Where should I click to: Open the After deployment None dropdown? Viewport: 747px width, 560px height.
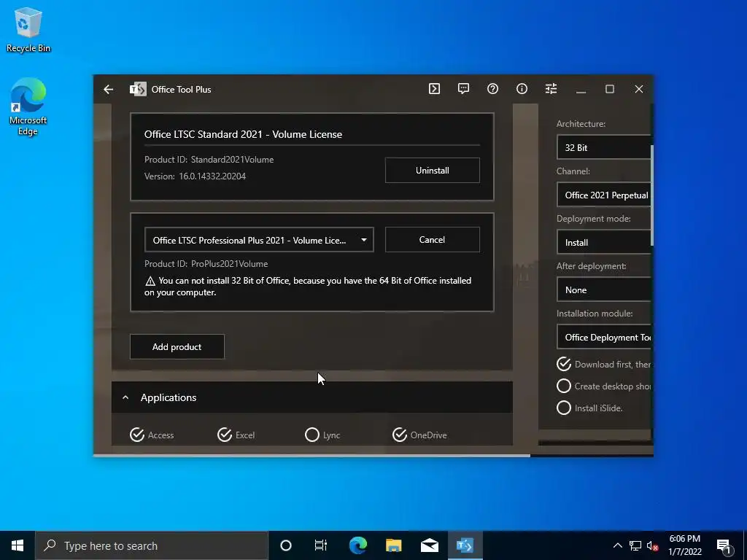point(603,289)
